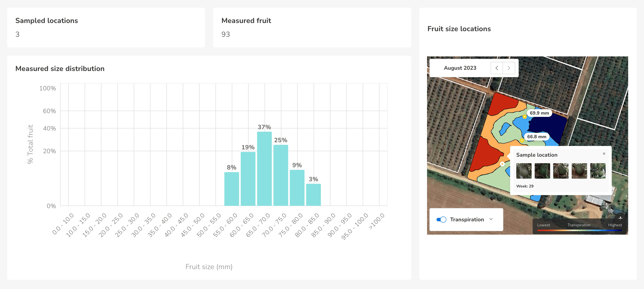
Task: Click the 66.8 mm size label
Action: coord(537,137)
